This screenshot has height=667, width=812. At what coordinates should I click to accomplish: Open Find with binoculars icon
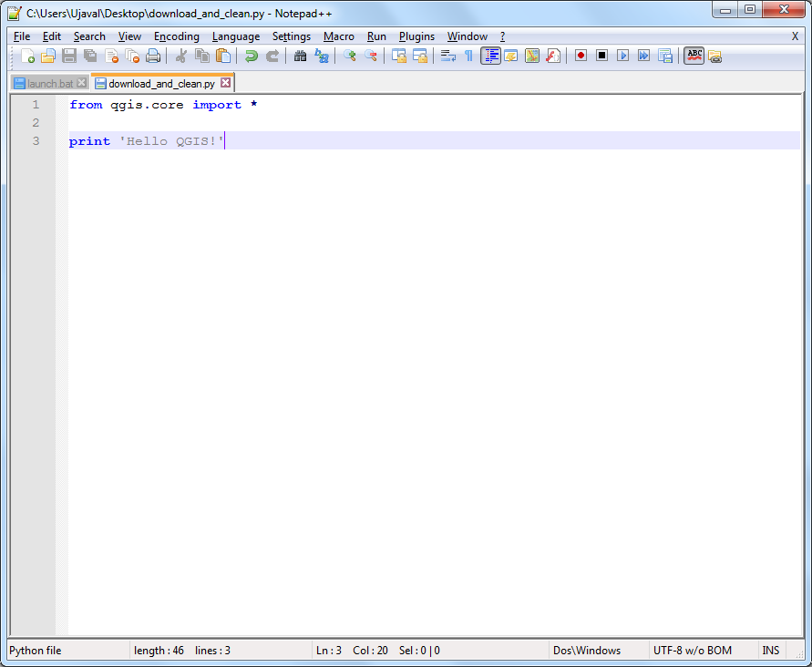[x=300, y=56]
